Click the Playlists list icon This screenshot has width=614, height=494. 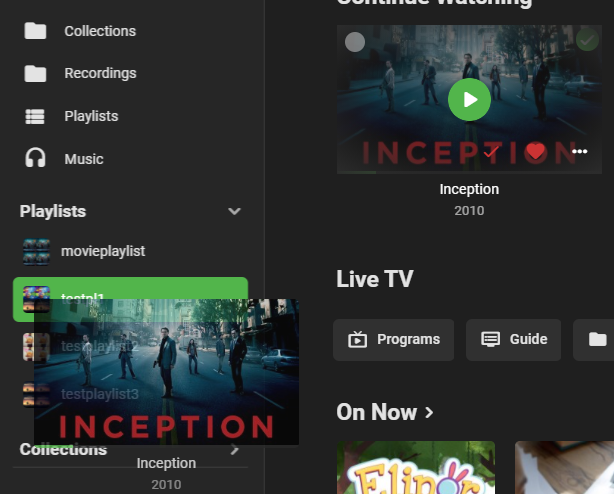[x=35, y=116]
